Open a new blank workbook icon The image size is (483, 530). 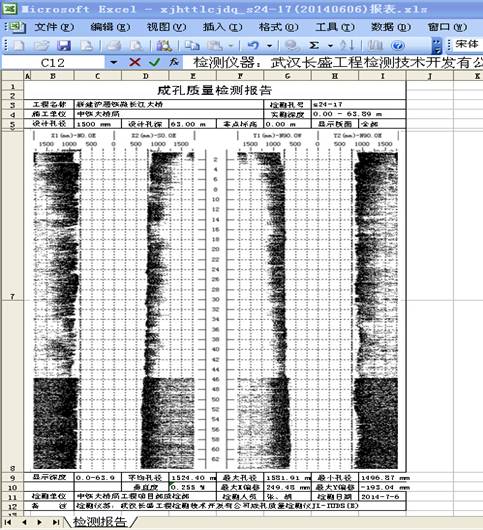coord(18,45)
